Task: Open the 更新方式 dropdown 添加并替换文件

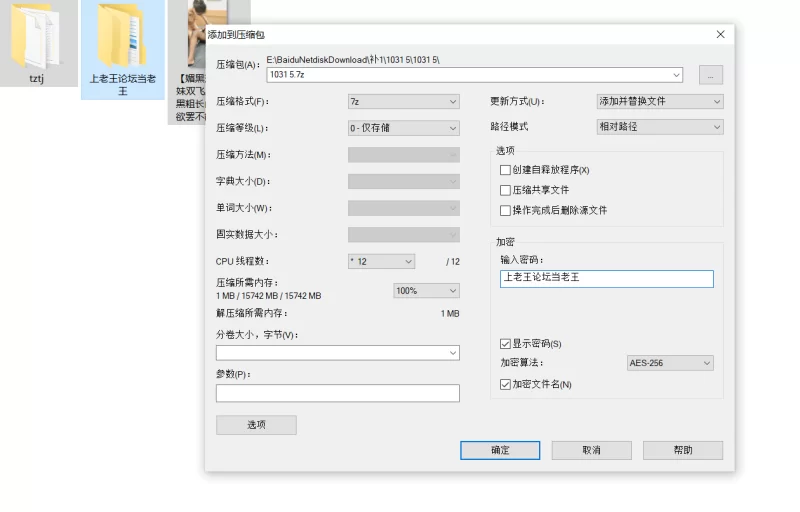Action: (x=660, y=101)
